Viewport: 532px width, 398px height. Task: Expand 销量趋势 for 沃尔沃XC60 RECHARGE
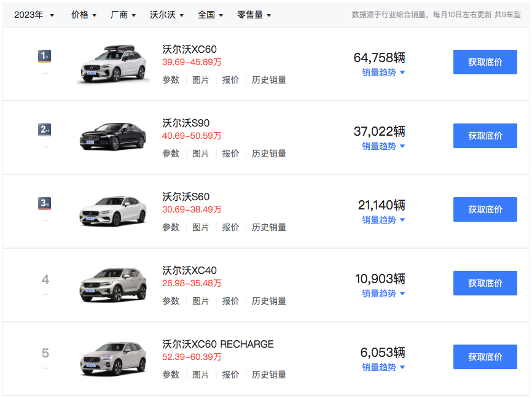[x=383, y=367]
